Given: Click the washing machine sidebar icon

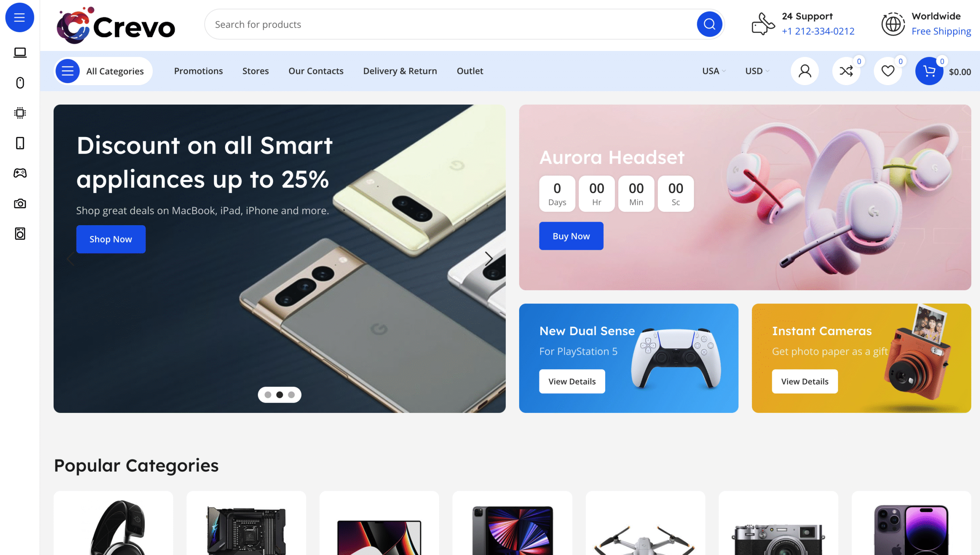Looking at the screenshot, I should (20, 234).
